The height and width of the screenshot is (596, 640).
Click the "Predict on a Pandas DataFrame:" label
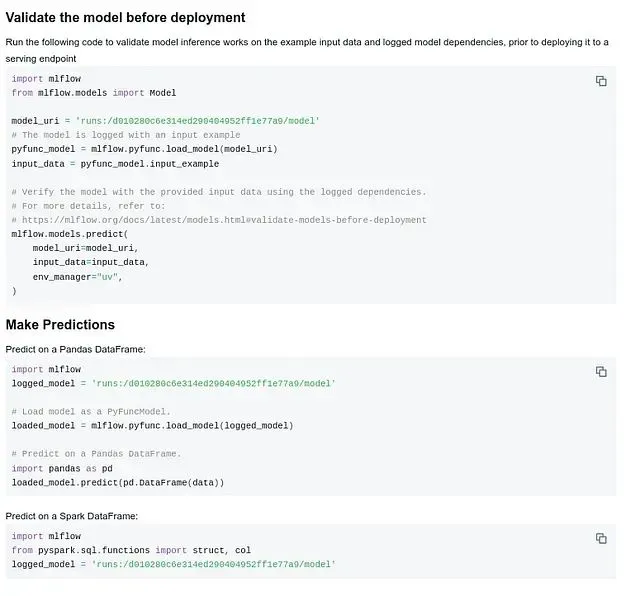click(x=75, y=349)
